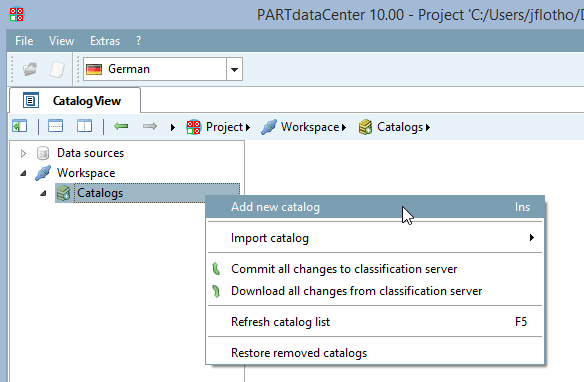
Task: Toggle the tree panel visibility icon
Action: click(x=19, y=126)
